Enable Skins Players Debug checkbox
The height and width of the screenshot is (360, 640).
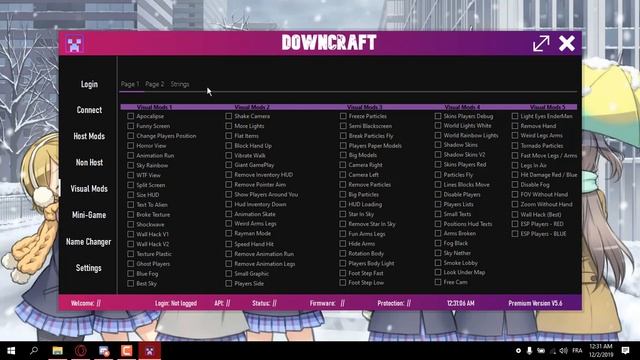[438, 116]
